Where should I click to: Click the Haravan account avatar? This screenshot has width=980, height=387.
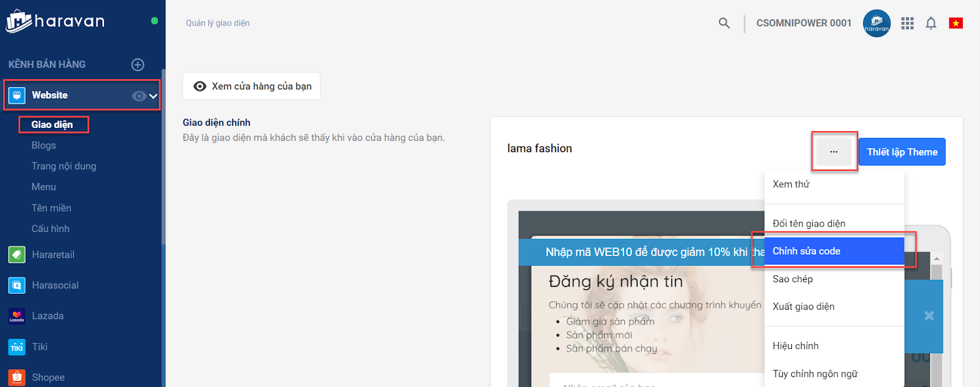click(876, 23)
